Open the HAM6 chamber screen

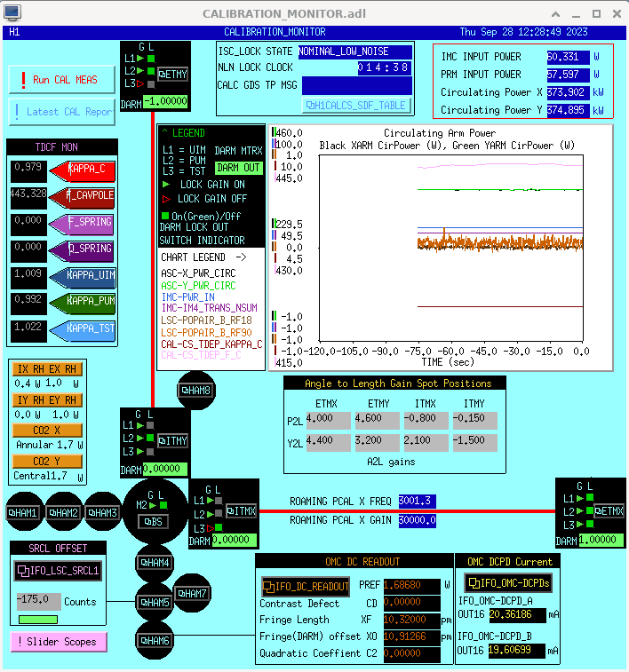154,640
